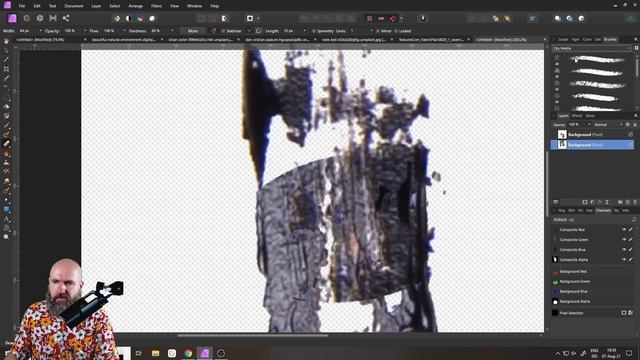Switch to the Export persona share icon
This screenshot has width=640, height=360.
coord(66,18)
